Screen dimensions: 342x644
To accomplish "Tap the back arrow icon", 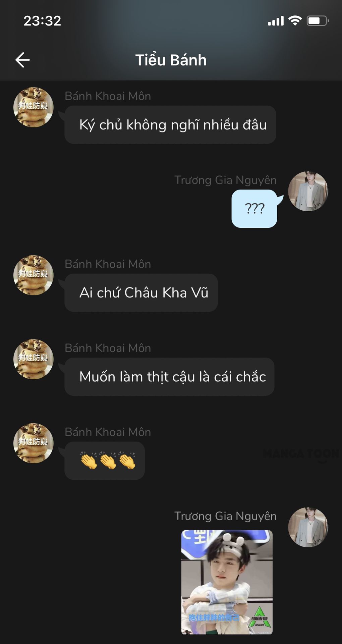I will point(23,60).
